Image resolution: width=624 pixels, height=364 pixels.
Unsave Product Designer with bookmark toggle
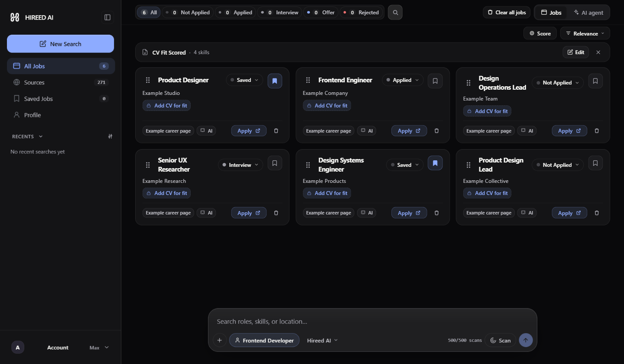click(x=275, y=81)
